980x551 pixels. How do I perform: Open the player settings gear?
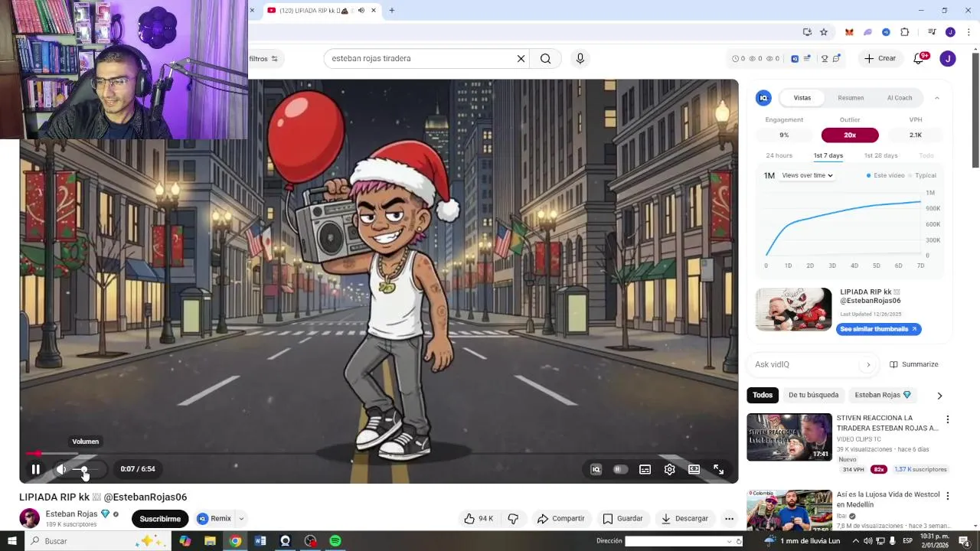pos(670,469)
